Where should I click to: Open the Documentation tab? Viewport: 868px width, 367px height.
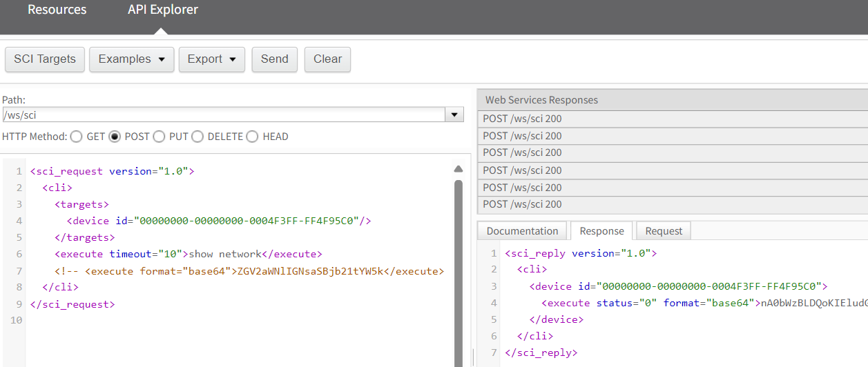(x=522, y=231)
